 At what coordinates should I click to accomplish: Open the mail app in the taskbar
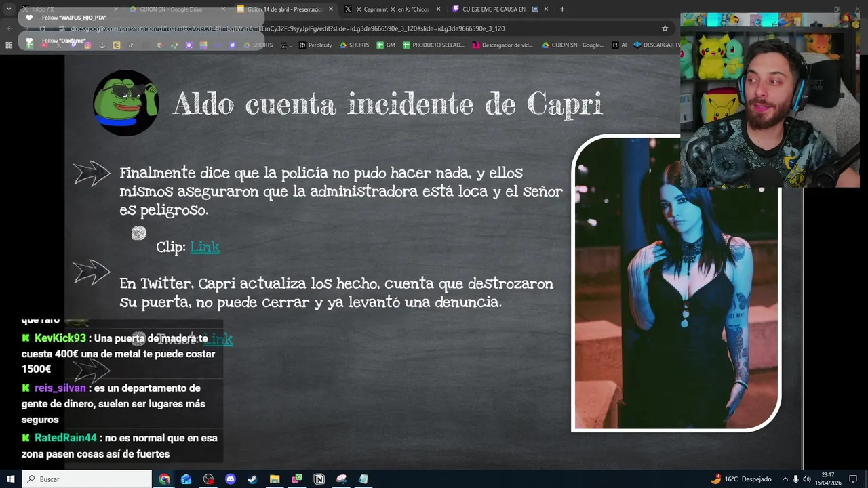186,479
